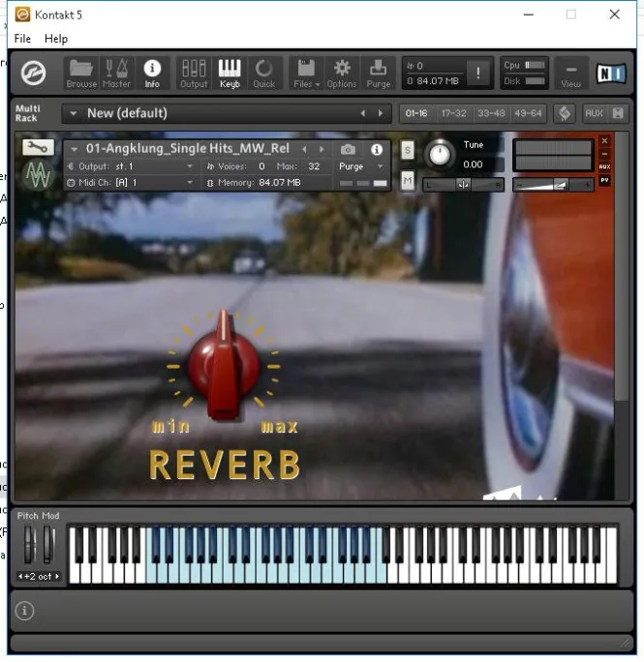This screenshot has height=662, width=644.
Task: Click the Pitch wheel
Action: 28,545
